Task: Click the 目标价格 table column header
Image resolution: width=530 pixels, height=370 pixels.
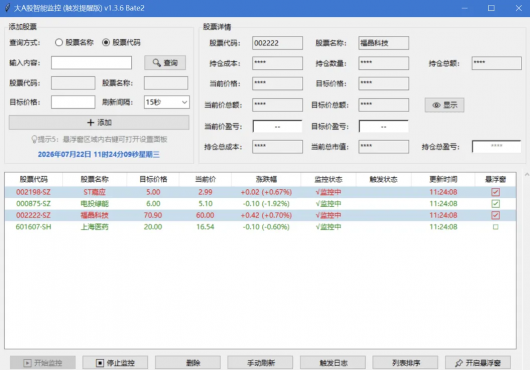Action: point(153,179)
